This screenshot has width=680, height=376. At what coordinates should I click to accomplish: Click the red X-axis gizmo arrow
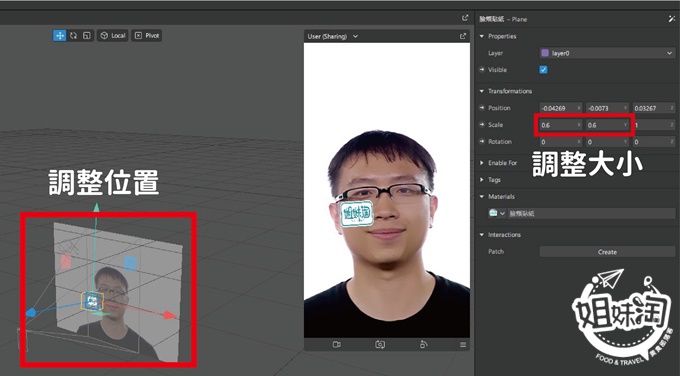pyautogui.click(x=170, y=315)
